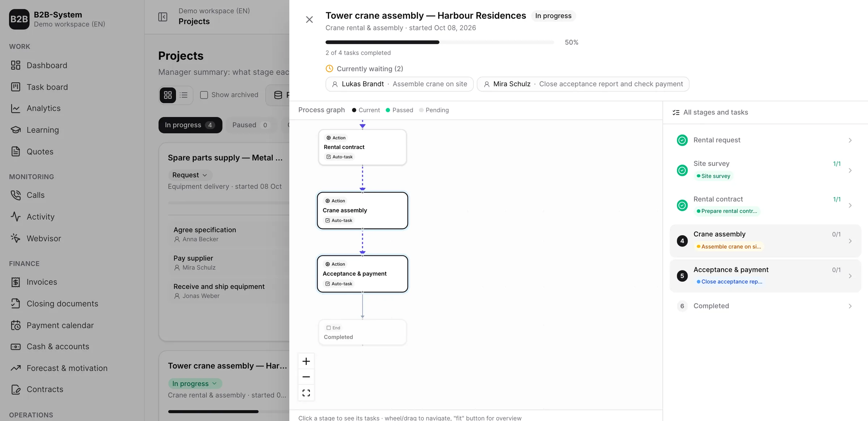Zoom in on the process graph
Image resolution: width=868 pixels, height=421 pixels.
(306, 361)
